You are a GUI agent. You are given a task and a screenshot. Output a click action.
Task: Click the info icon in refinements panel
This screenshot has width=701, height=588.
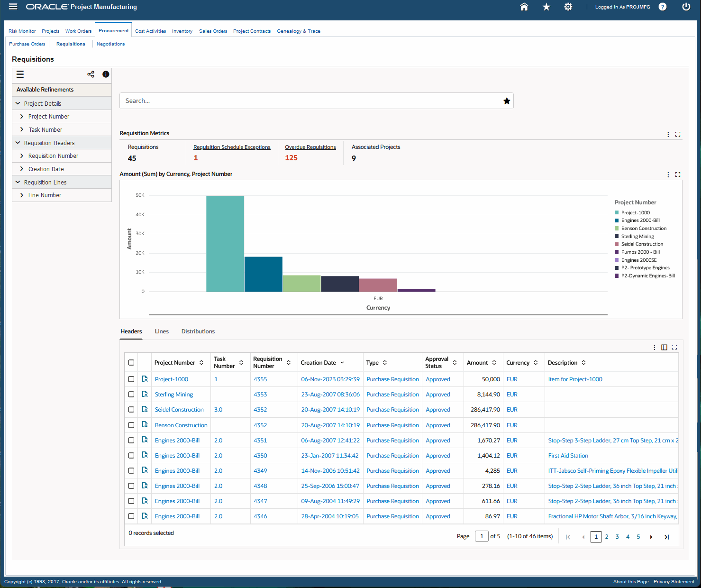click(x=106, y=74)
